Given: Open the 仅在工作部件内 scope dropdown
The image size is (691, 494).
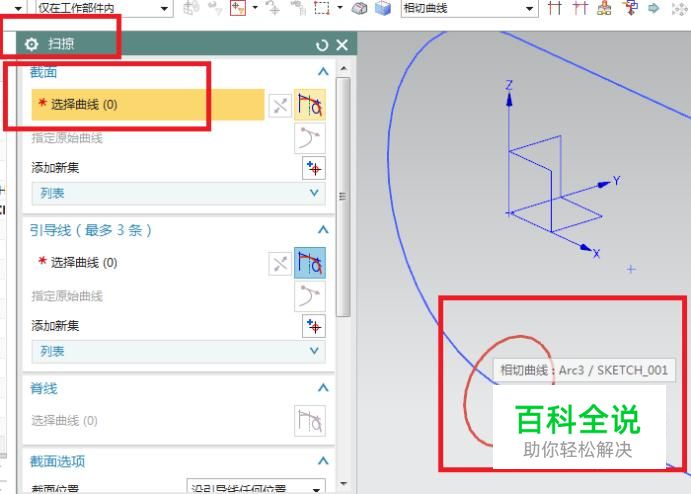Looking at the screenshot, I should pos(103,8).
